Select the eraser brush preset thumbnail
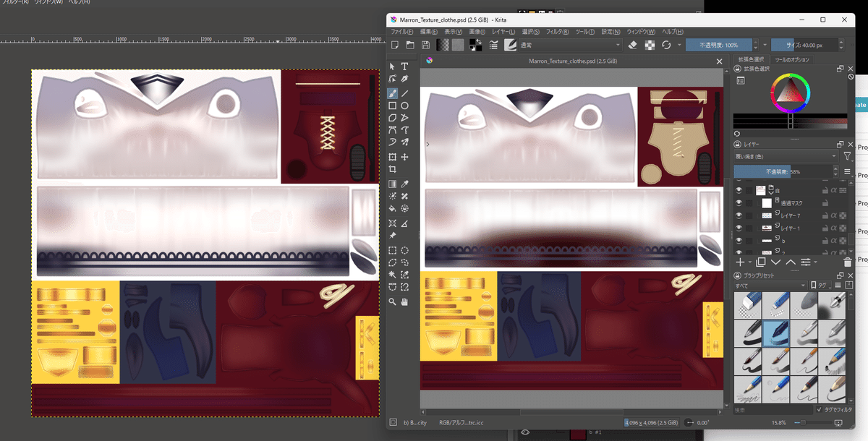 tap(749, 304)
